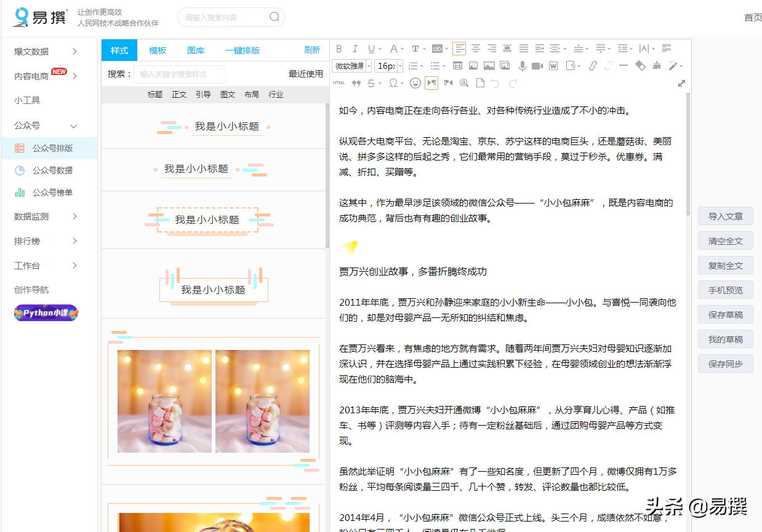762x532 pixels.
Task: Redo the last edit
Action: pos(513,83)
